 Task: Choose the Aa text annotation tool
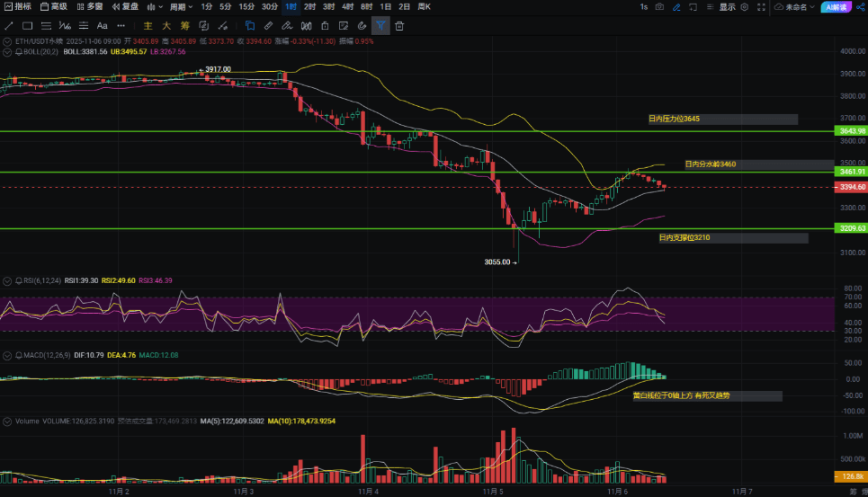102,26
